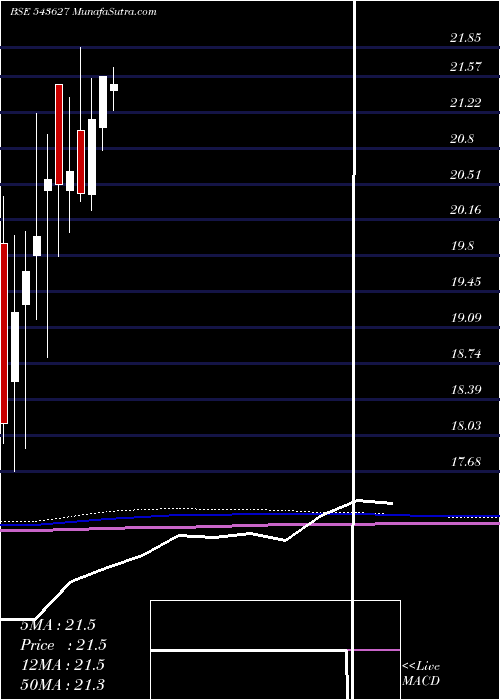Screen dimensions: 500x700
Task: Click the 21.57 price axis label
Action: tap(466, 67)
